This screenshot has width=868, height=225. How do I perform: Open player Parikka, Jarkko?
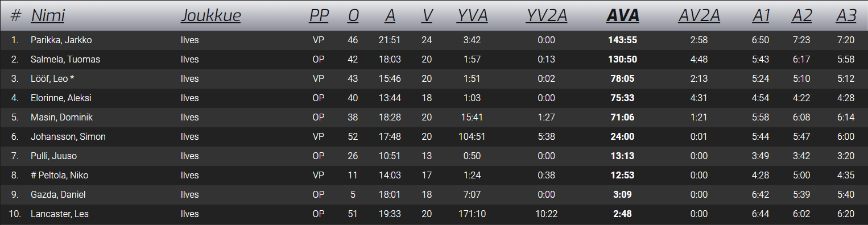(x=61, y=40)
